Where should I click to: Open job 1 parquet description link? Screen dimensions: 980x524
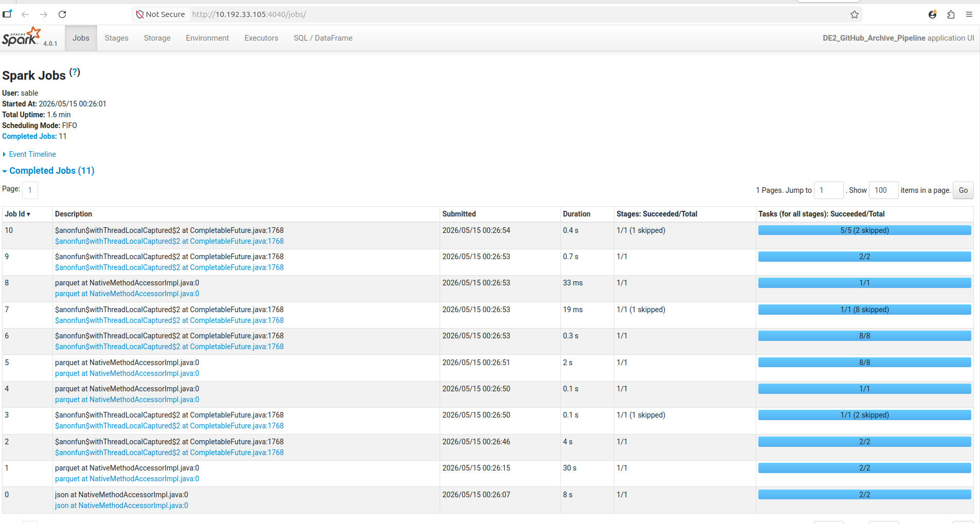[127, 479]
